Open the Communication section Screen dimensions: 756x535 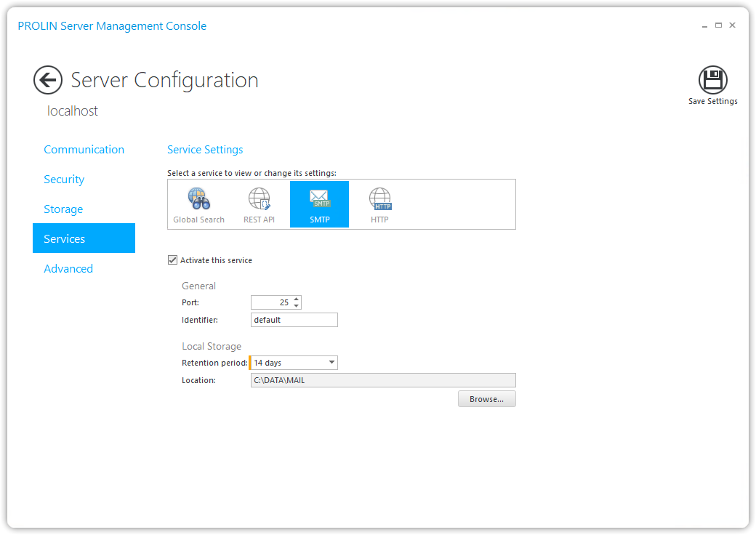pos(84,150)
